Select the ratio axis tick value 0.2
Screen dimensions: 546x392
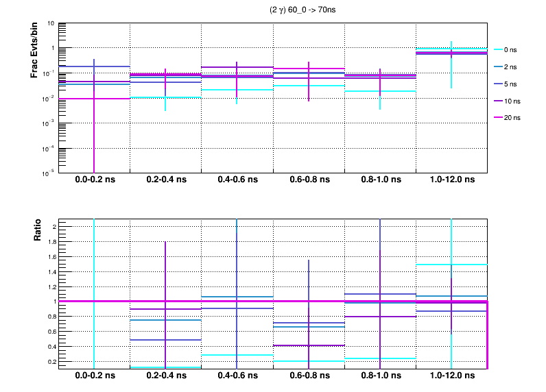pyautogui.click(x=49, y=360)
